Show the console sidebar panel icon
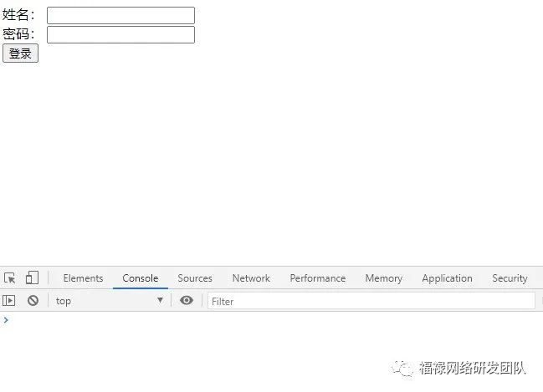 [8, 300]
